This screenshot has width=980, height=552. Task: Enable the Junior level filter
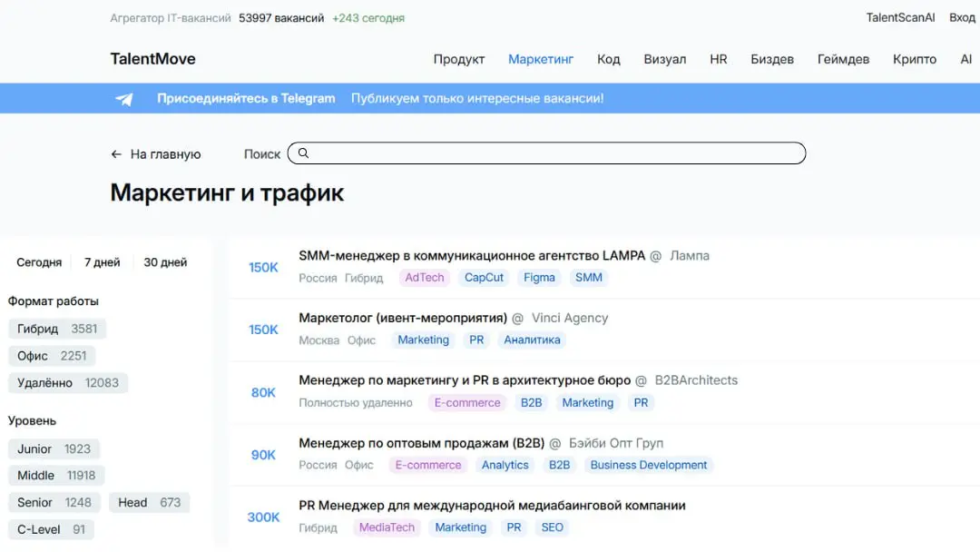tap(53, 448)
